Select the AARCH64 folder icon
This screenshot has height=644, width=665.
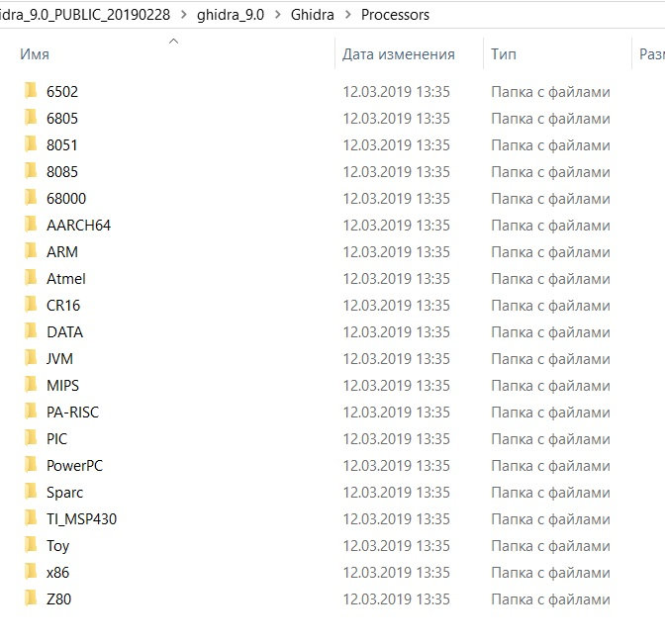point(31,225)
